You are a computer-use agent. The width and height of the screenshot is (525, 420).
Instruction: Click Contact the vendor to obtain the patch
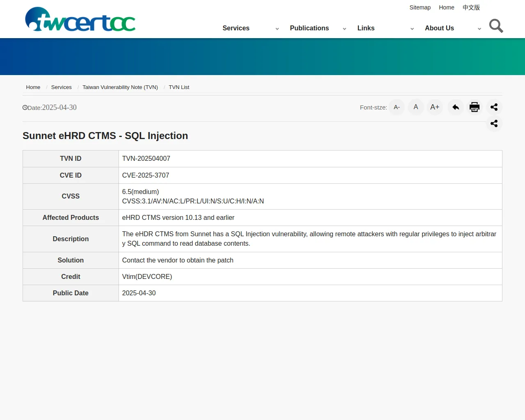(178, 260)
